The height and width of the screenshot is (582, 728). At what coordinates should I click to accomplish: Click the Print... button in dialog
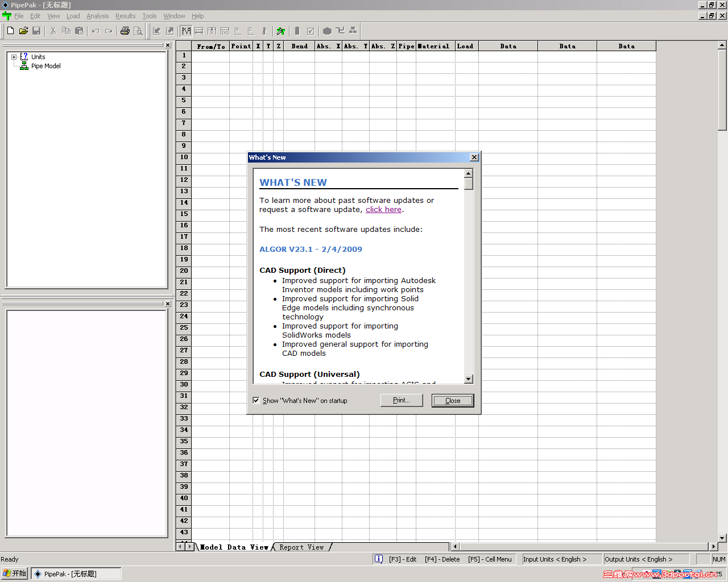coord(402,400)
